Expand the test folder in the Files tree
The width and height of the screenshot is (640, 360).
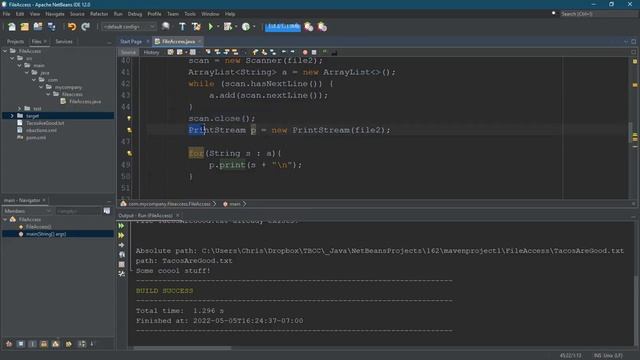(20, 109)
